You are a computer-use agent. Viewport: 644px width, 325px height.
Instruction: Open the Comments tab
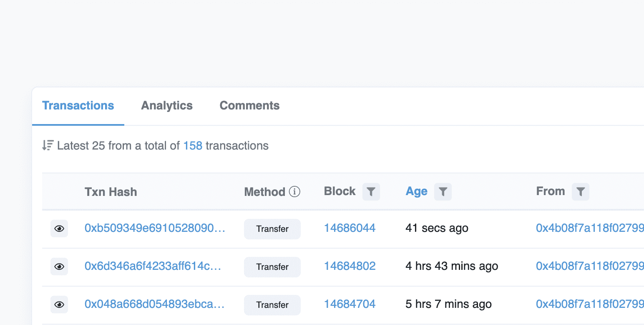[249, 106]
